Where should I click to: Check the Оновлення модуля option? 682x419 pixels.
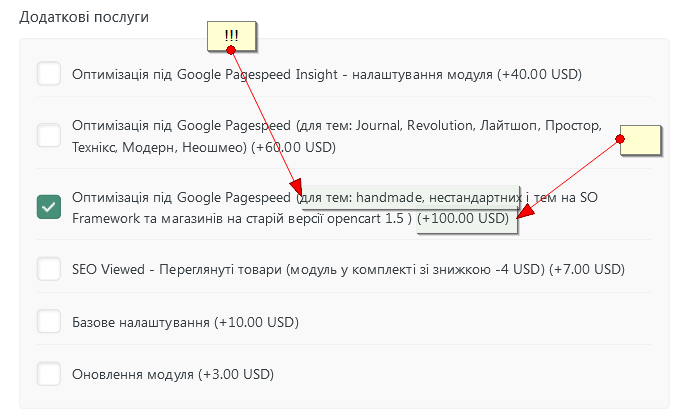coord(48,375)
